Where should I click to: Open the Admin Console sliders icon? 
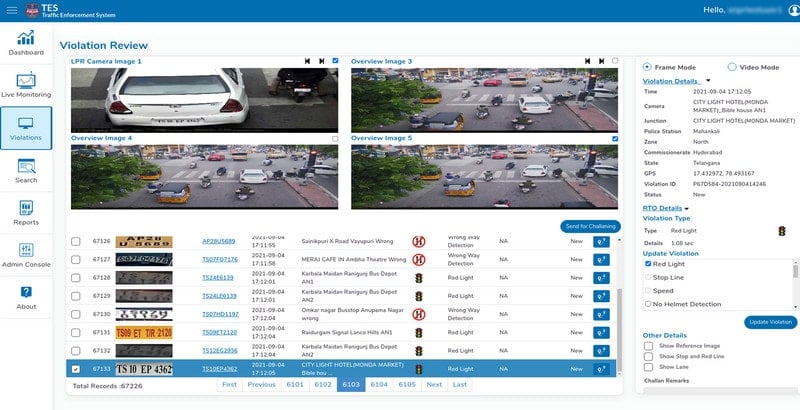tap(26, 250)
